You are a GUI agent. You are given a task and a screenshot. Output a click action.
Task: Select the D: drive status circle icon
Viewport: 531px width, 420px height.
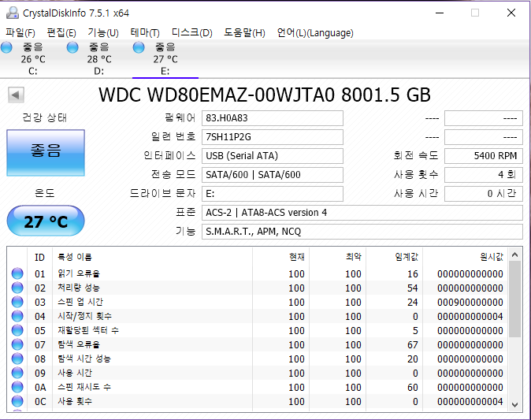72,47
